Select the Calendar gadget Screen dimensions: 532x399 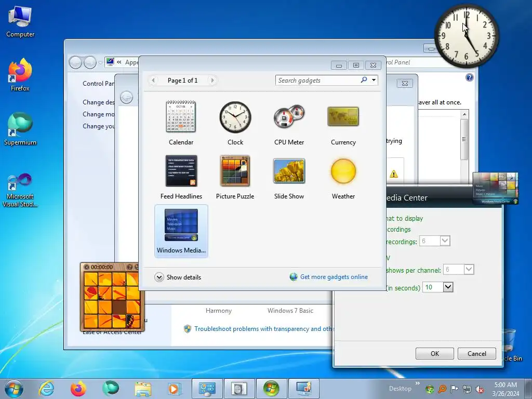181,123
